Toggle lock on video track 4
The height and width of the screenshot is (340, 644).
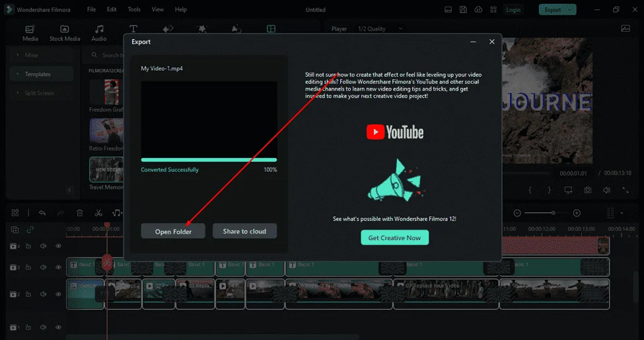coord(28,246)
